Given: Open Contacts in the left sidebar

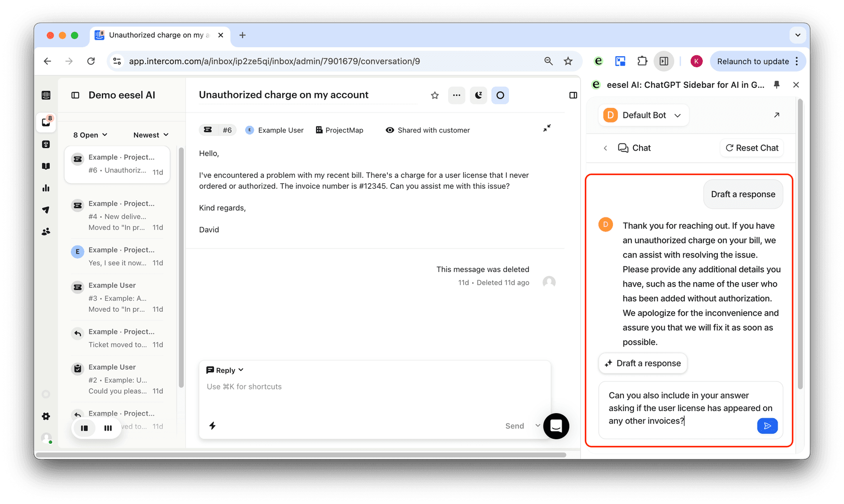Looking at the screenshot, I should tap(46, 232).
